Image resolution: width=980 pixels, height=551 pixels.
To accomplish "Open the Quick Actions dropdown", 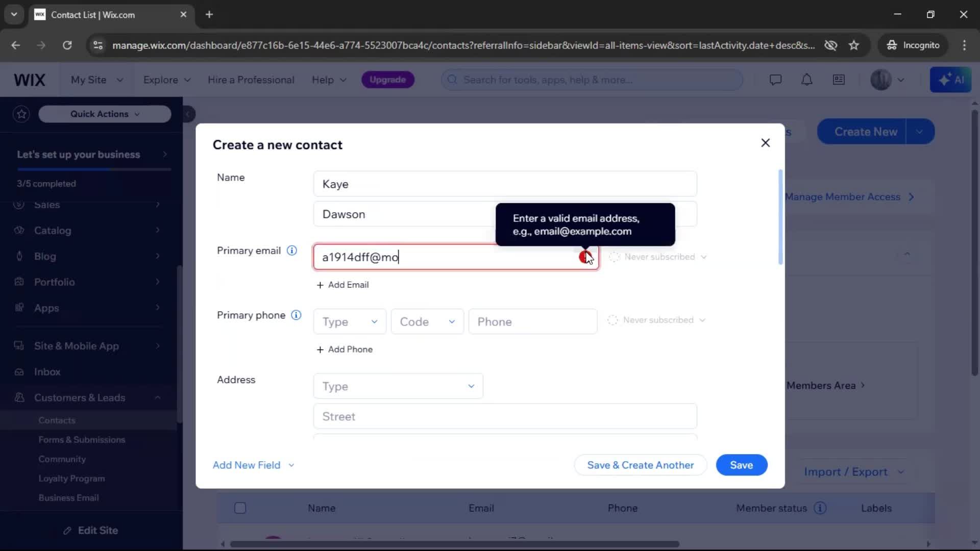I will point(105,114).
